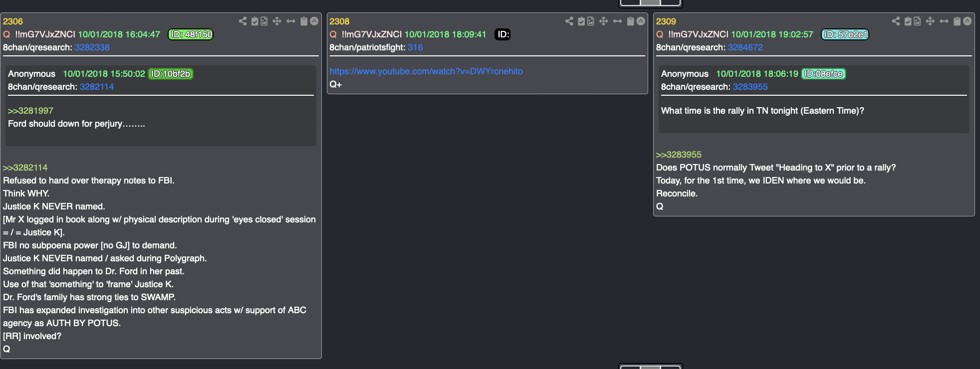
Task: Click the share icon on post 2306
Action: 243,21
